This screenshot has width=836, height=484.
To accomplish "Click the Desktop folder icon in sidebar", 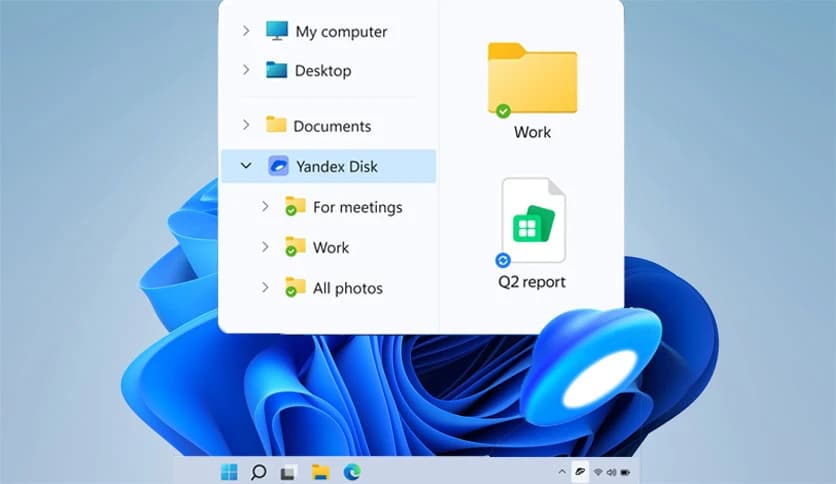I will (x=277, y=70).
